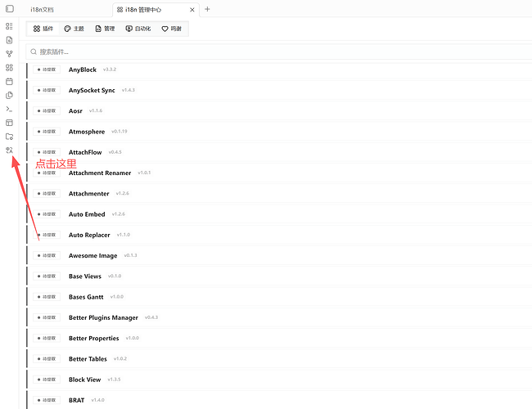Close the i18n 管理中心 tab
This screenshot has width=532, height=409.
point(192,10)
